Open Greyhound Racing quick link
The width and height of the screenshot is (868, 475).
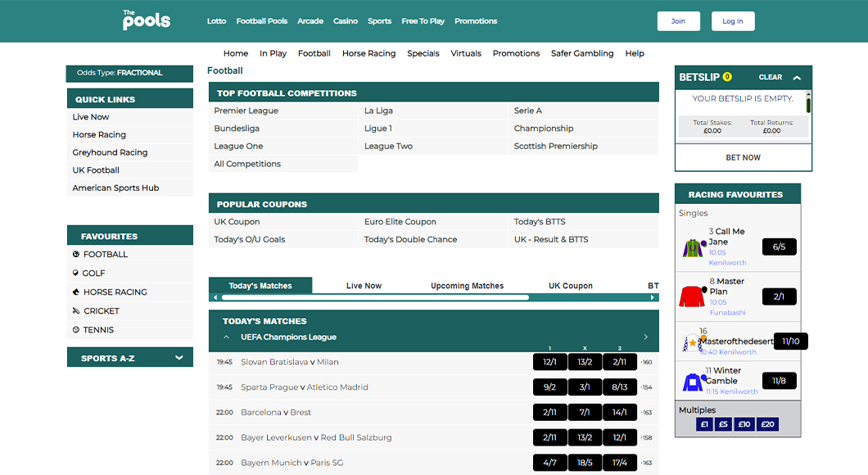pos(110,152)
